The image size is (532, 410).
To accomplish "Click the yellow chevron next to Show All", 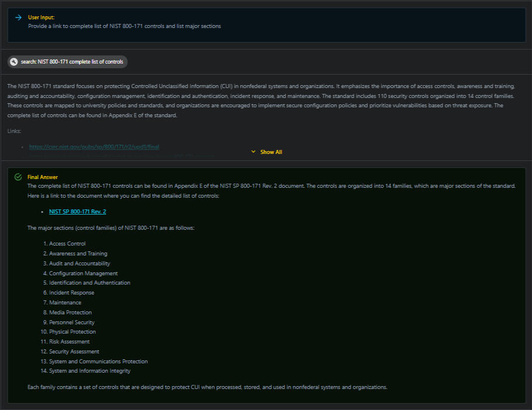I will (253, 152).
